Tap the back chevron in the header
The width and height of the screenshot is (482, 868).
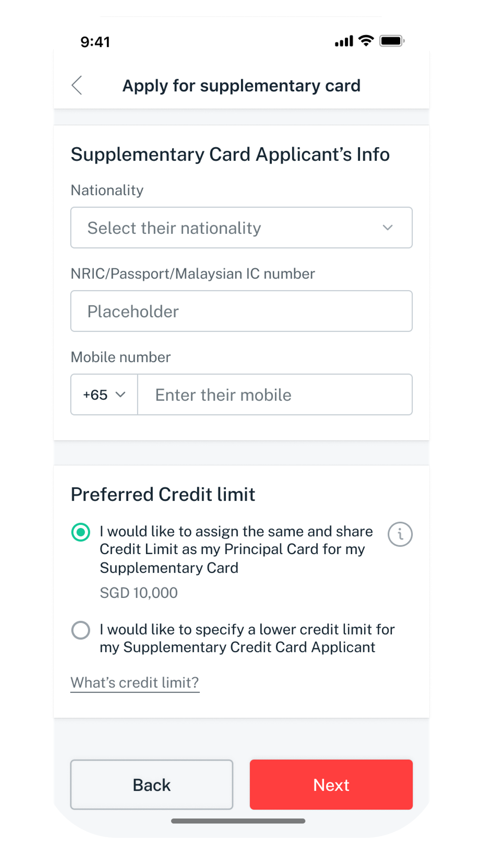tap(77, 85)
